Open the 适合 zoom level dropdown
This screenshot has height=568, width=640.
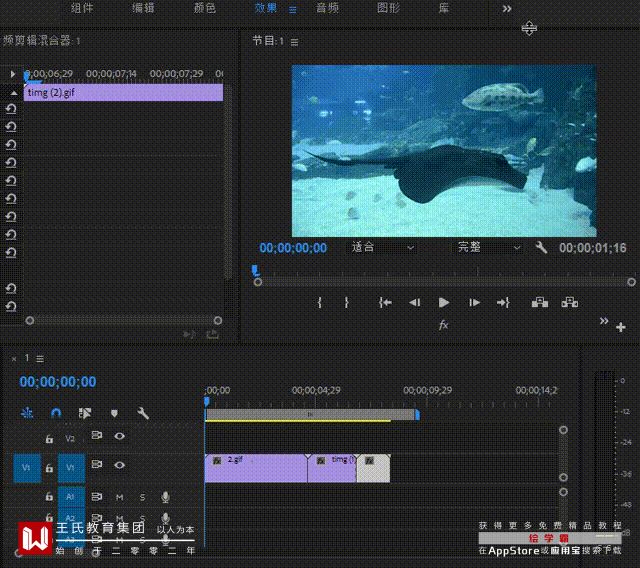point(383,247)
